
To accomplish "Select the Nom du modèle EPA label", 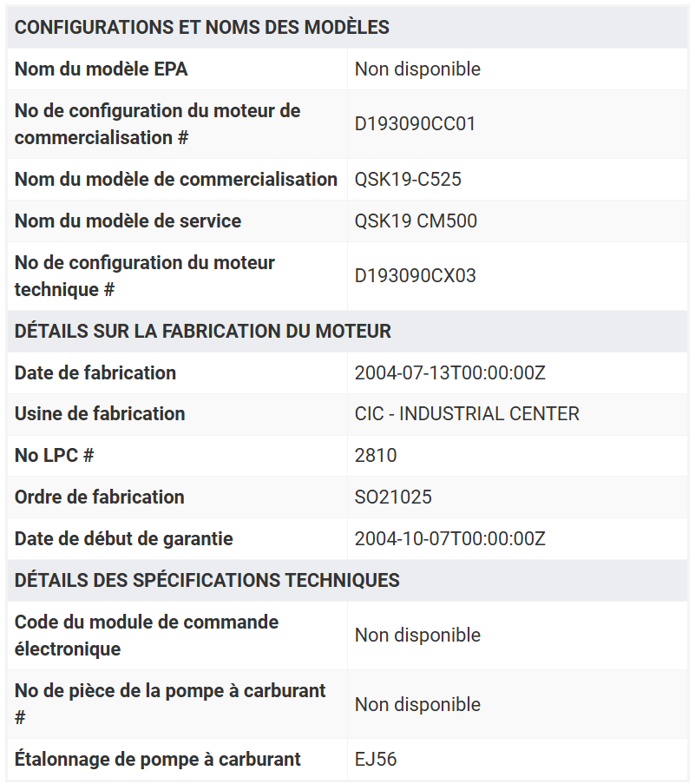I will pyautogui.click(x=101, y=69).
